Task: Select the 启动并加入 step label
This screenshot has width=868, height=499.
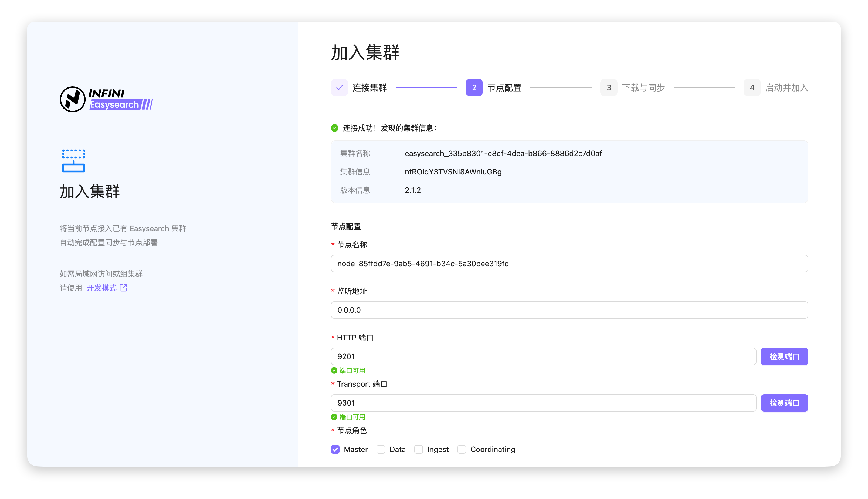Action: tap(786, 88)
